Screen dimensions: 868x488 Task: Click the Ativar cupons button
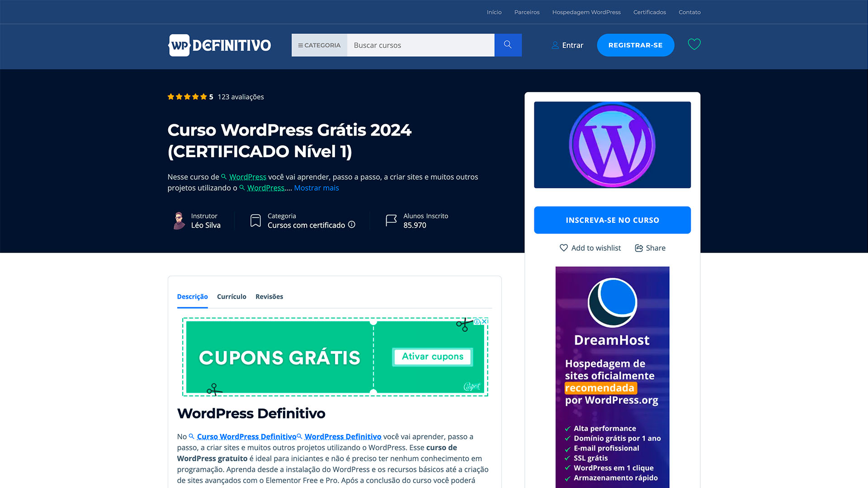pos(433,357)
